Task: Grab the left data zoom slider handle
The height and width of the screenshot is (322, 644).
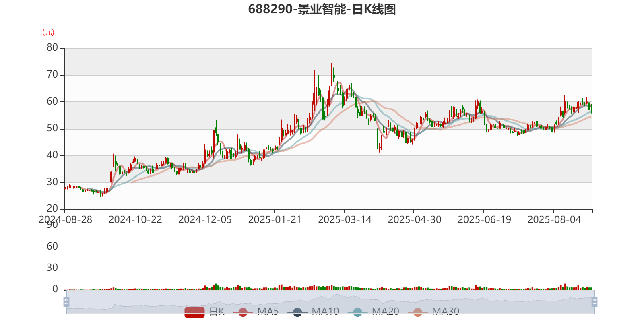Action: 66,302
